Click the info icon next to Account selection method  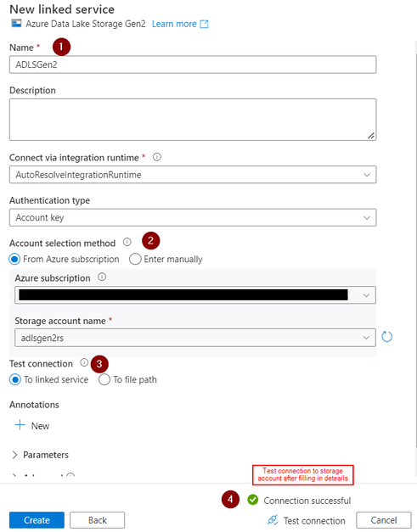coord(127,242)
